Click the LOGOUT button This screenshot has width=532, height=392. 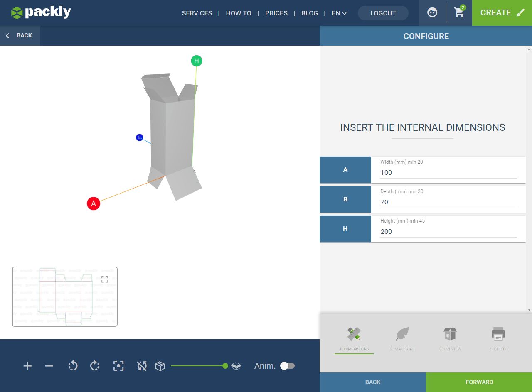(383, 13)
